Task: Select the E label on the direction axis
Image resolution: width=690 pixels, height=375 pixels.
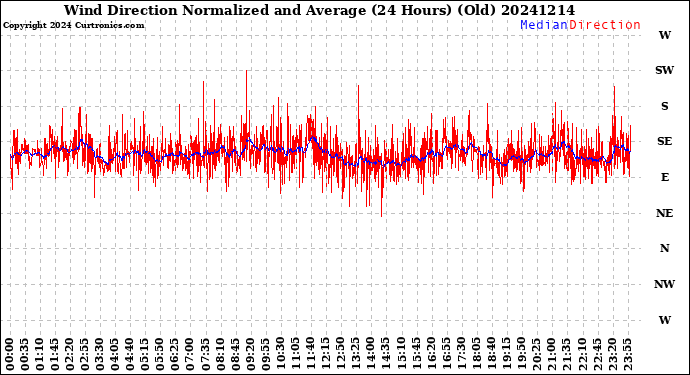Action: (665, 177)
